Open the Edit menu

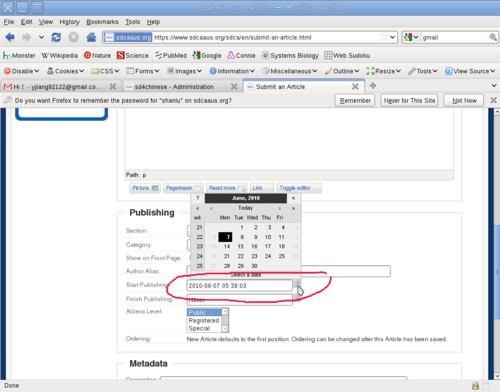coord(26,22)
